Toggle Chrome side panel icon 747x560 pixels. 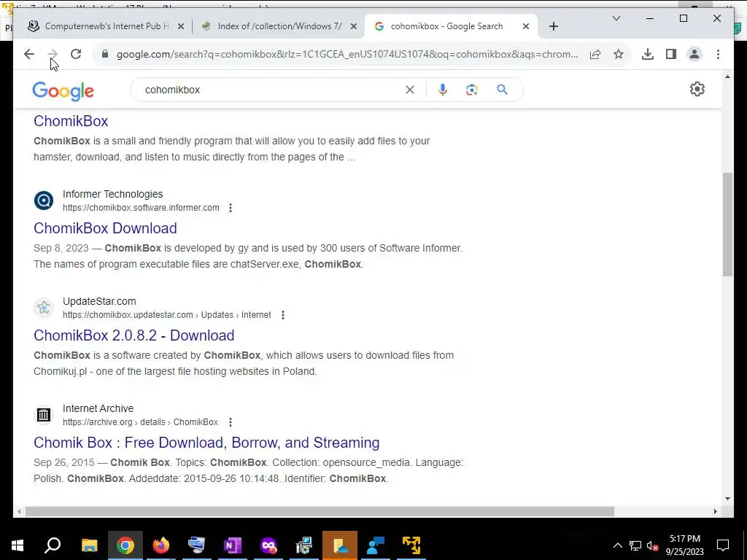click(x=671, y=54)
